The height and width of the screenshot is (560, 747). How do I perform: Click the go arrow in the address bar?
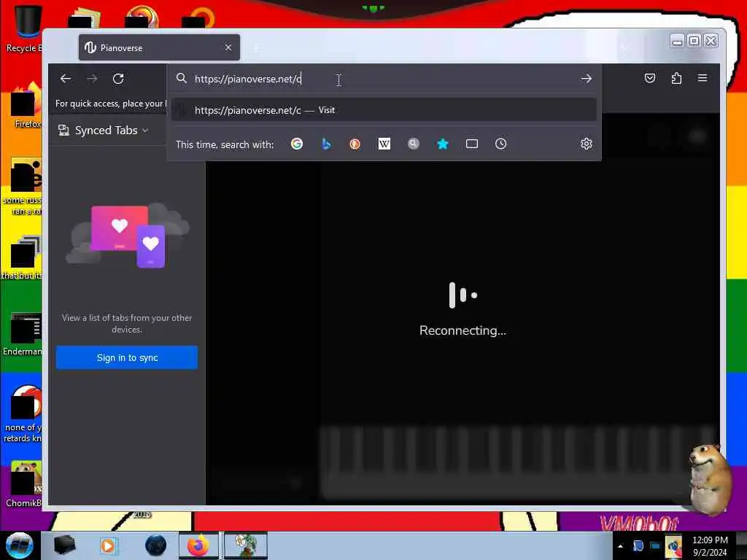(586, 79)
